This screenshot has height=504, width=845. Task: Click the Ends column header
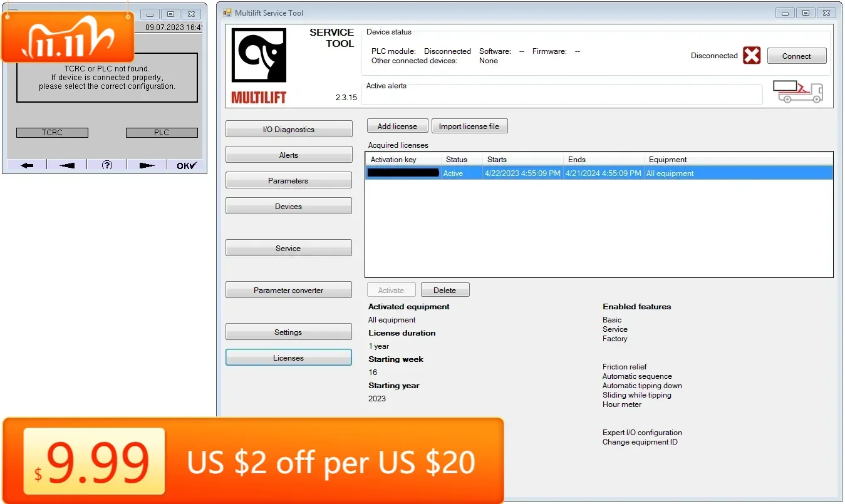tap(603, 160)
